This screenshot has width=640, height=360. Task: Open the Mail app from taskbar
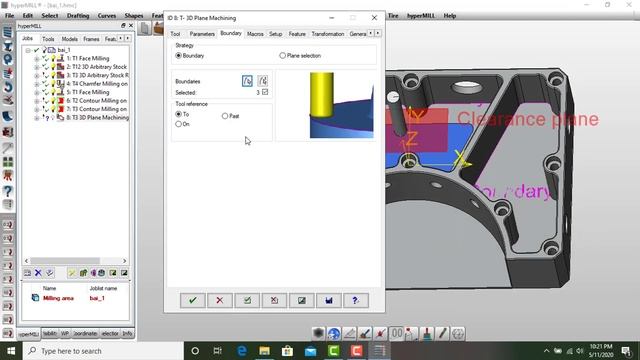click(310, 351)
